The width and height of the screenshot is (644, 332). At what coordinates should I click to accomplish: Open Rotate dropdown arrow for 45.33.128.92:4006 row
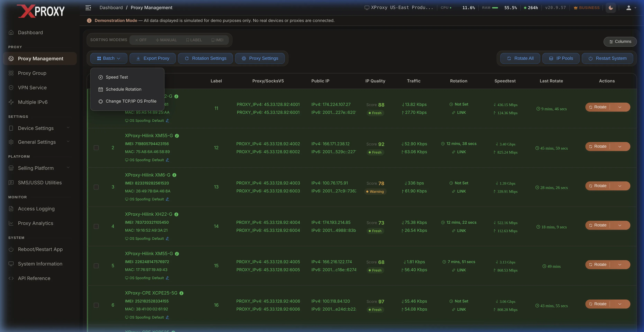(x=620, y=304)
